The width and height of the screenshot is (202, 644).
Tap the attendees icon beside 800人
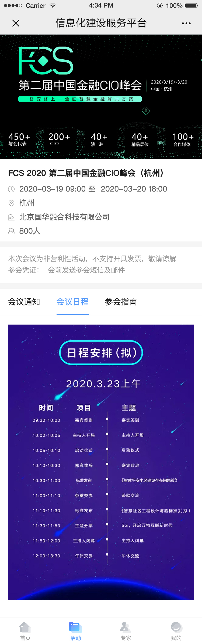[11, 231]
